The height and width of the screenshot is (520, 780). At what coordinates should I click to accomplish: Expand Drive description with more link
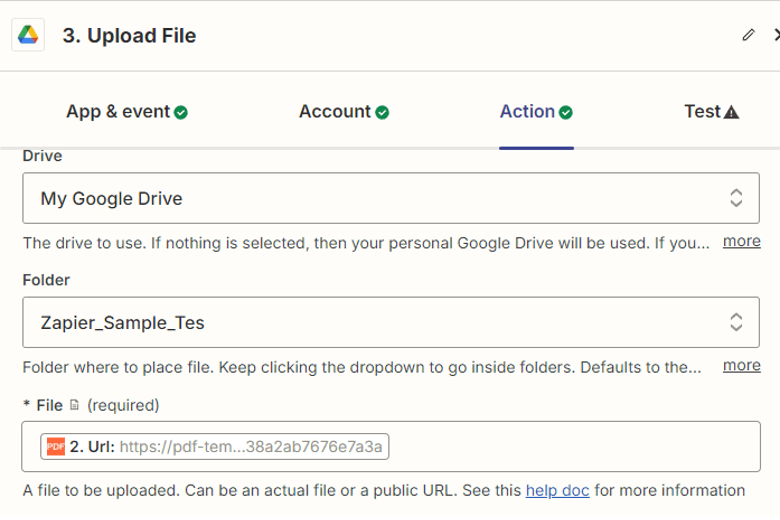point(742,241)
